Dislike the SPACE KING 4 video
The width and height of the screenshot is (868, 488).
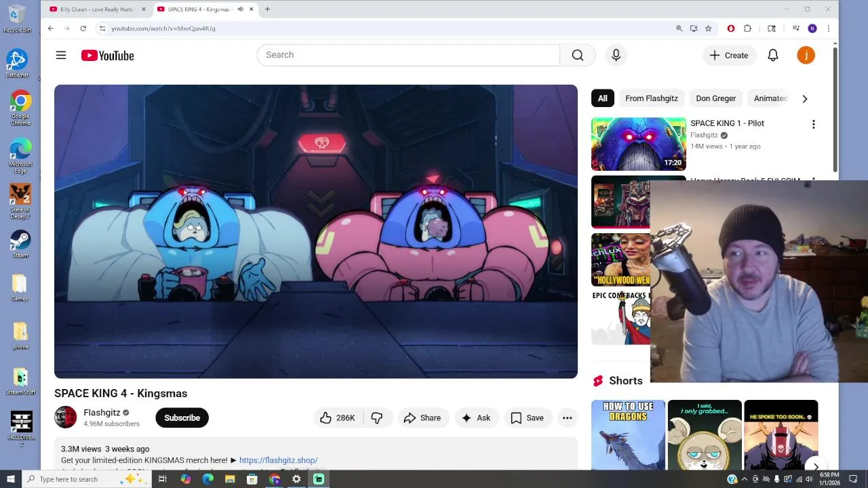(377, 418)
